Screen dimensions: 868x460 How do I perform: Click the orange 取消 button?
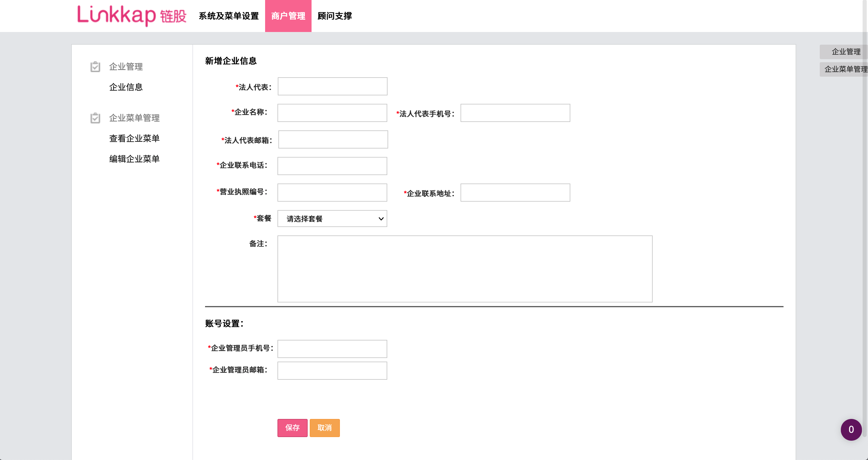[325, 428]
